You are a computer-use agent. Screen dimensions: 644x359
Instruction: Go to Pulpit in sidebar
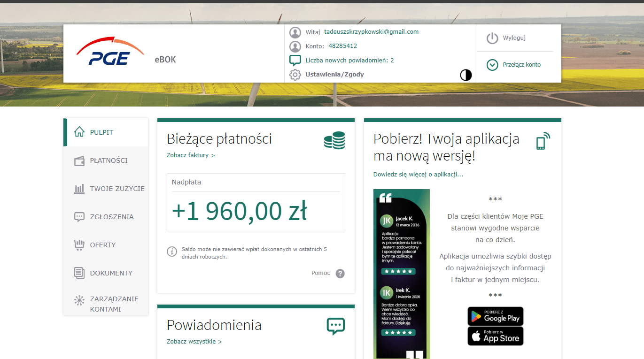pos(106,132)
